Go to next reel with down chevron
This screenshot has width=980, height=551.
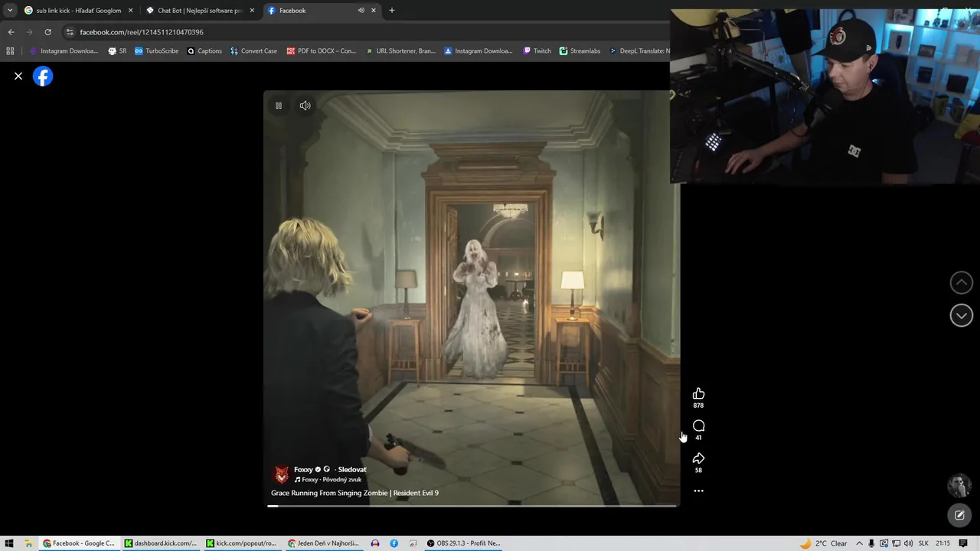tap(961, 315)
